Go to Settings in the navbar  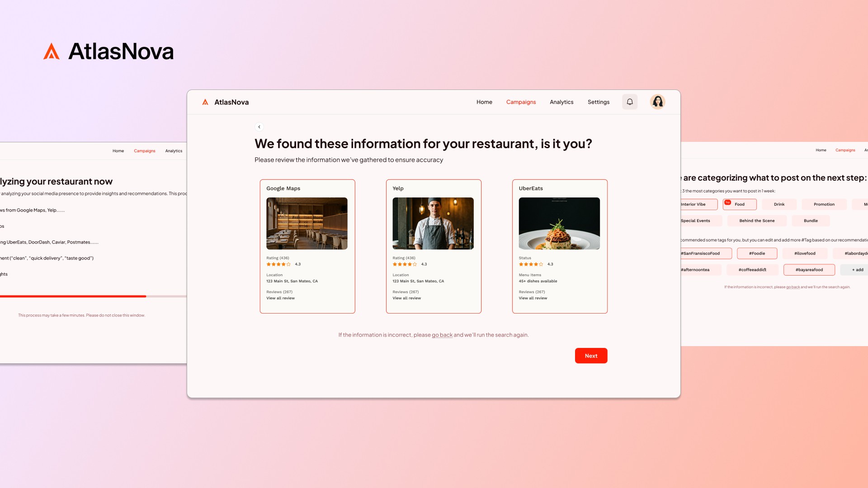click(598, 102)
